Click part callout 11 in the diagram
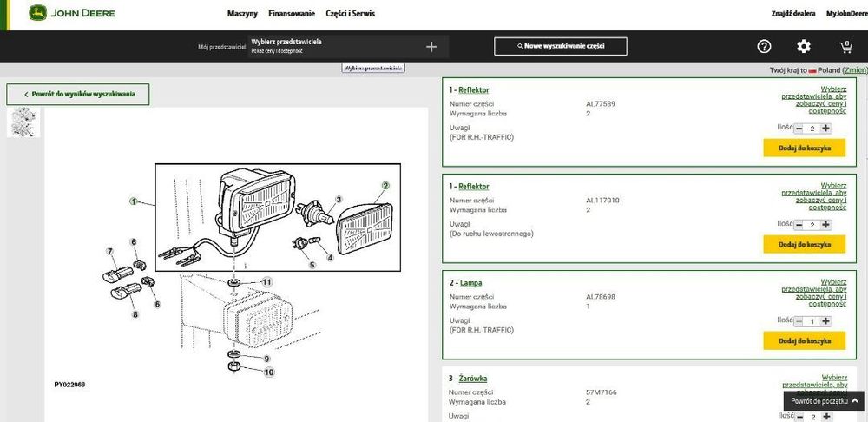This screenshot has height=422, width=868. [x=266, y=282]
